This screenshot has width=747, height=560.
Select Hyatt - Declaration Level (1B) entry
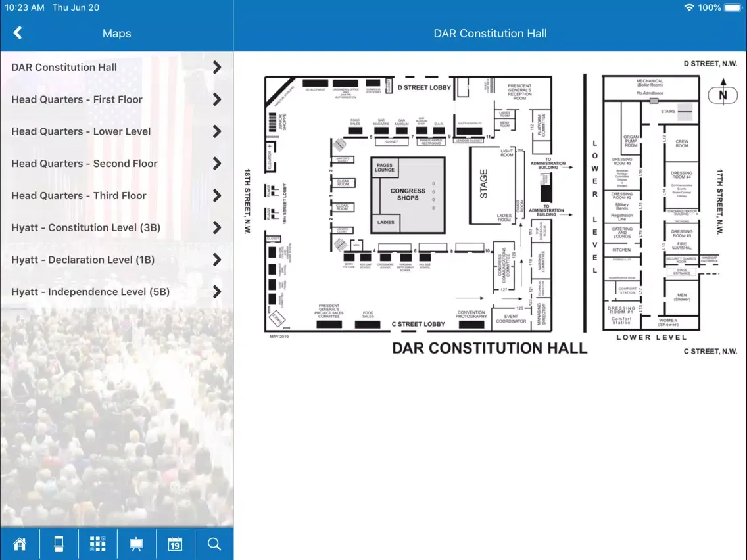coord(117,260)
